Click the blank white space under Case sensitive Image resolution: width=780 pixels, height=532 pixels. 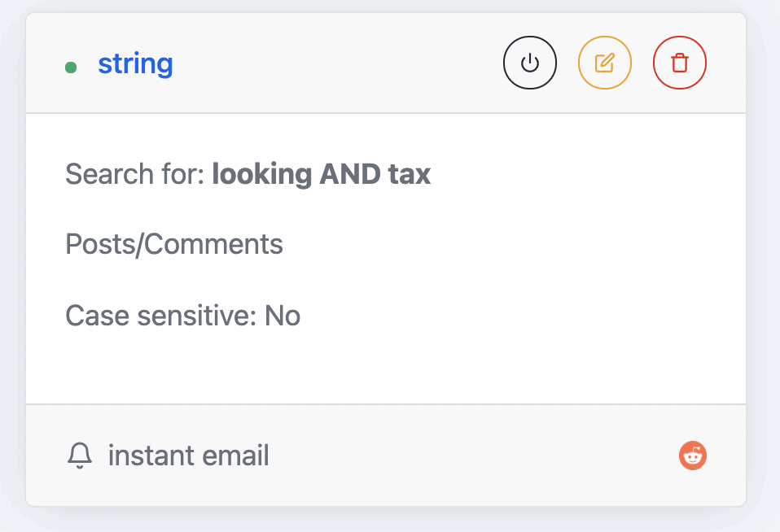pos(386,368)
